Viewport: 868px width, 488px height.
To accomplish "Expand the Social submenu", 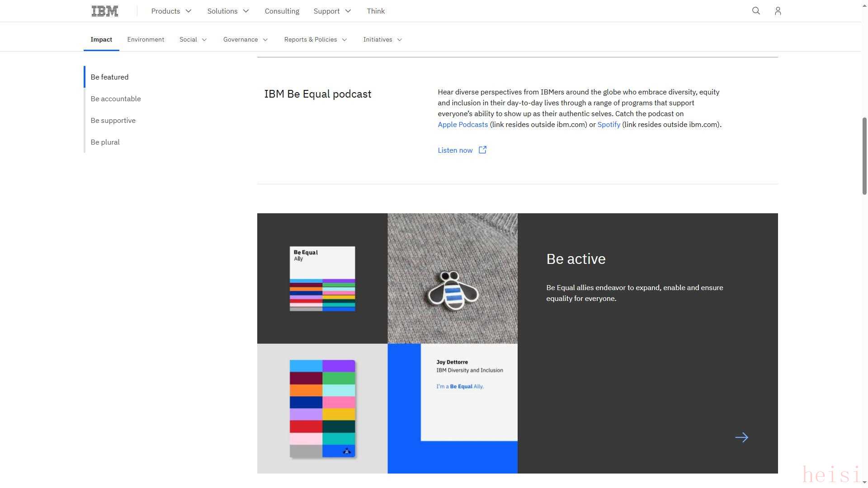I will point(193,40).
